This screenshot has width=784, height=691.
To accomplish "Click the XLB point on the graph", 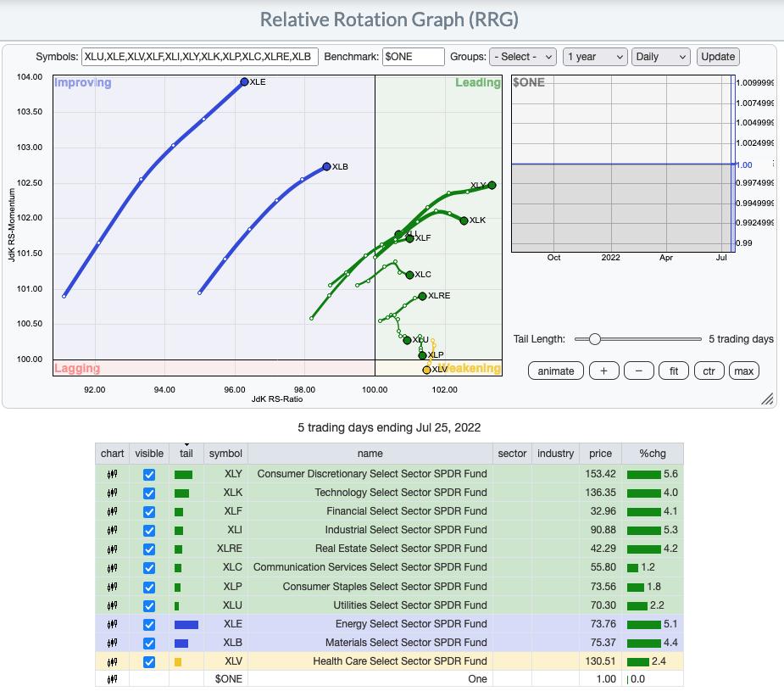I will click(x=326, y=166).
